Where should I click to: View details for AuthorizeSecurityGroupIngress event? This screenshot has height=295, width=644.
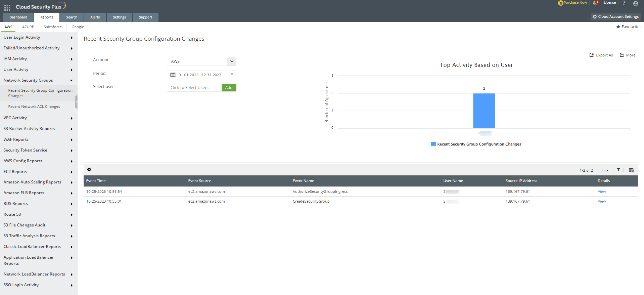(x=602, y=192)
